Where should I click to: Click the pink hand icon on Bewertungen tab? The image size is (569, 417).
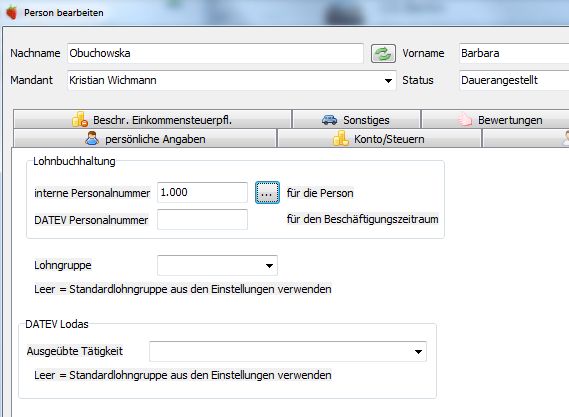[464, 119]
